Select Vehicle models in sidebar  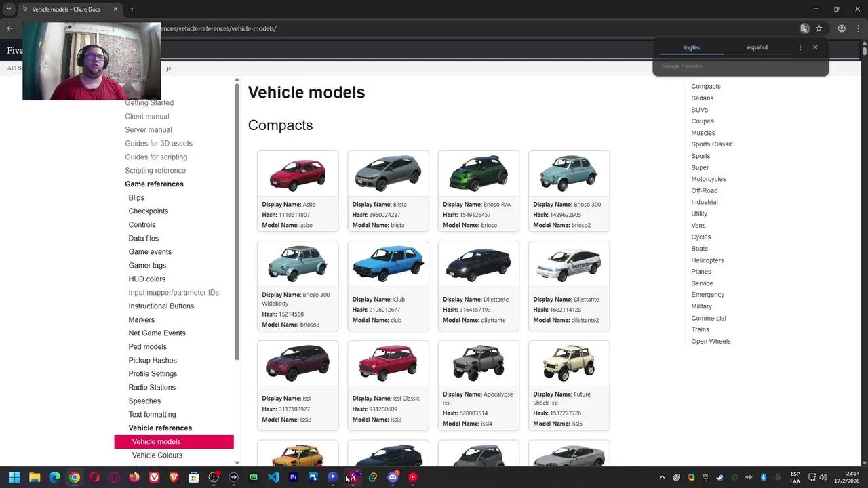[174, 442]
